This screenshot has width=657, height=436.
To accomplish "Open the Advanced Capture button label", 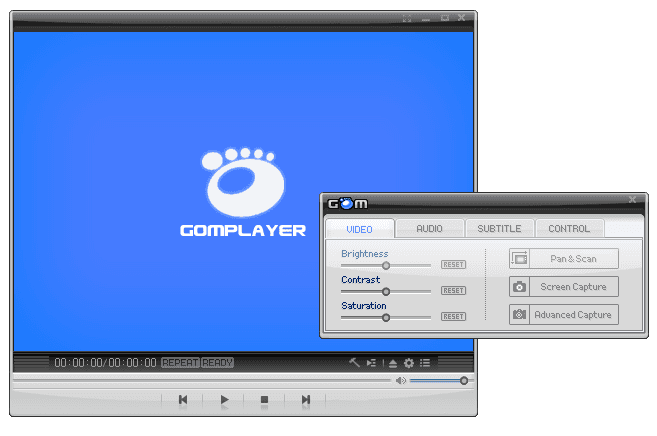I will (573, 315).
